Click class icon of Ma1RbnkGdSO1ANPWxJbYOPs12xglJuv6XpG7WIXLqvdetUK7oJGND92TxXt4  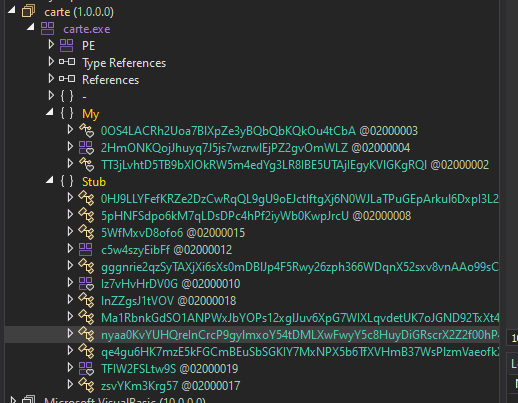coord(86,317)
